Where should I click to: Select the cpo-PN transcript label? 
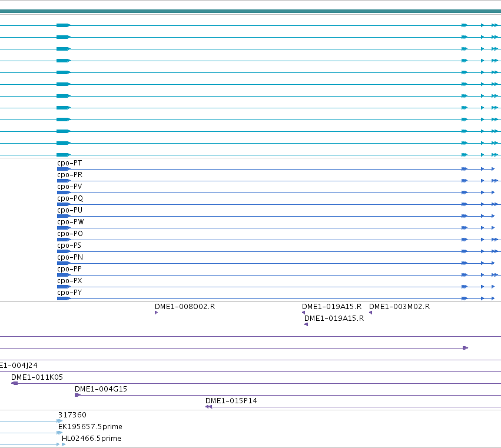[70, 257]
